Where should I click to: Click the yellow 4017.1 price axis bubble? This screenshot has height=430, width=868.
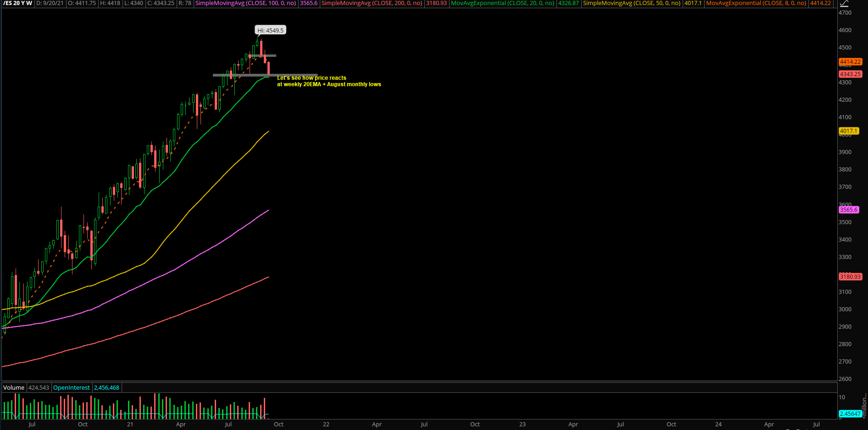click(849, 131)
